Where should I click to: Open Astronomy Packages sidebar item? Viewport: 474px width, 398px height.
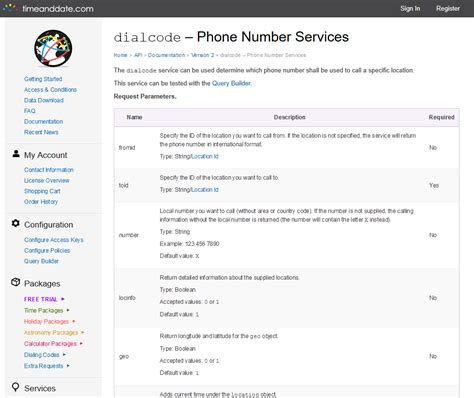point(51,332)
